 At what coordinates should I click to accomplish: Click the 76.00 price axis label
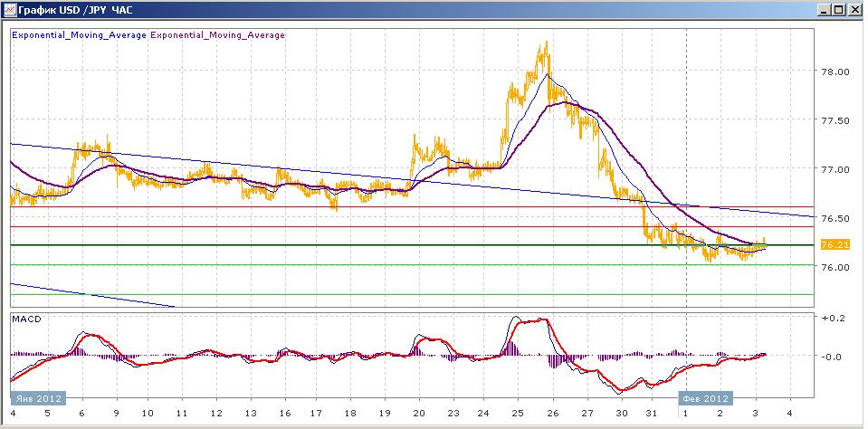pyautogui.click(x=837, y=267)
